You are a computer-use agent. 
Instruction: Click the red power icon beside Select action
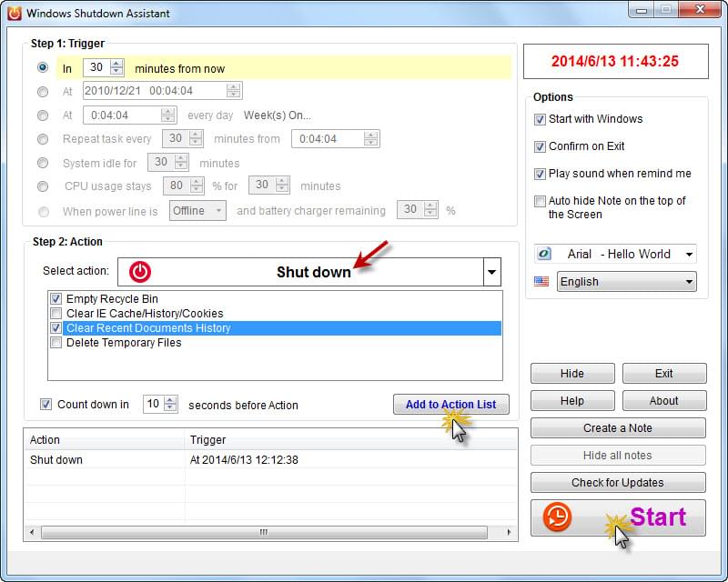[139, 271]
